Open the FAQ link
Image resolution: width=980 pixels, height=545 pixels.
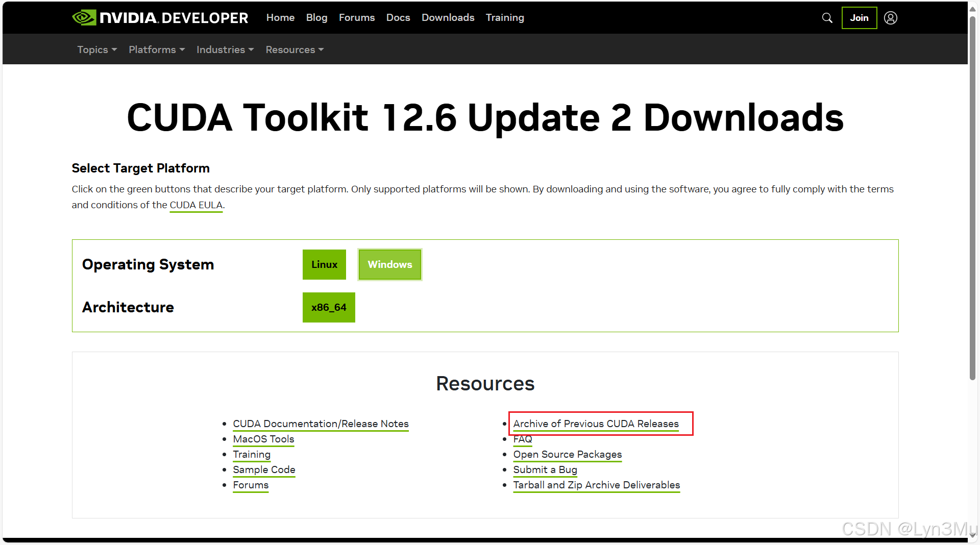[x=523, y=439]
